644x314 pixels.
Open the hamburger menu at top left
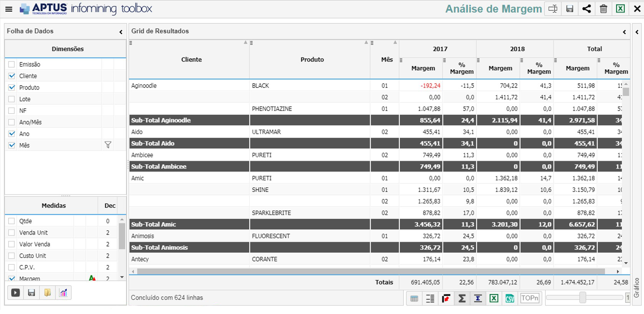point(8,9)
